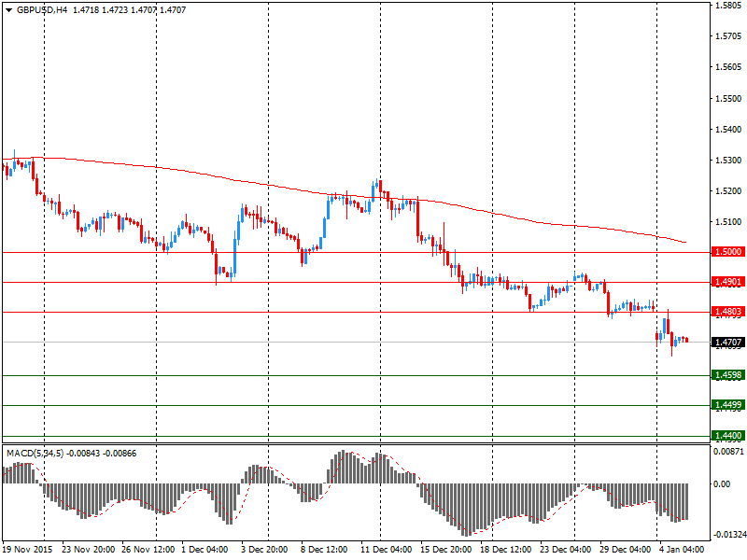Click the 1 Dec 04:00 time label

205,549
